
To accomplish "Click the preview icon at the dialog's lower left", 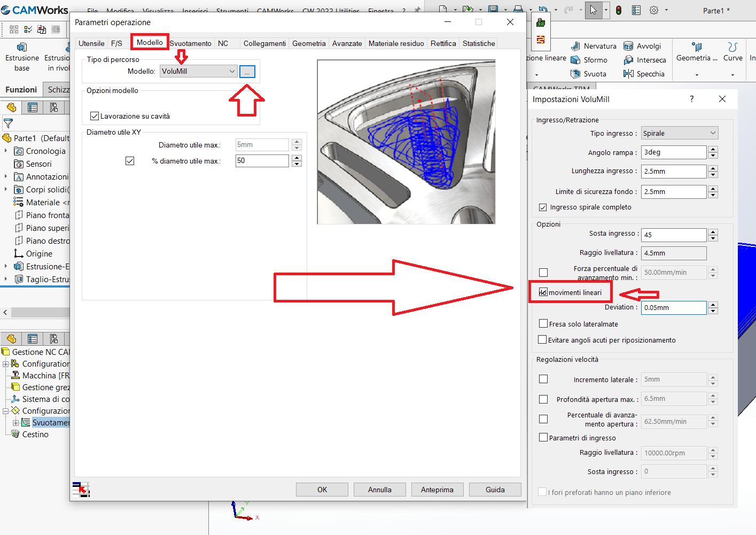I will 81,489.
